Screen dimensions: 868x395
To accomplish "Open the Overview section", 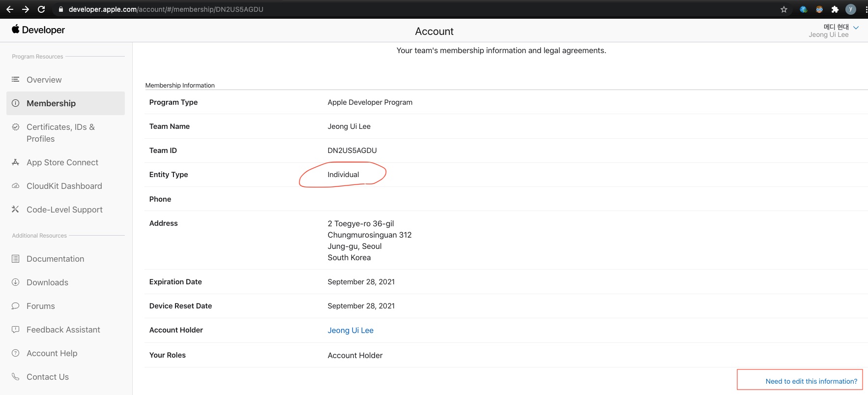I will 44,80.
